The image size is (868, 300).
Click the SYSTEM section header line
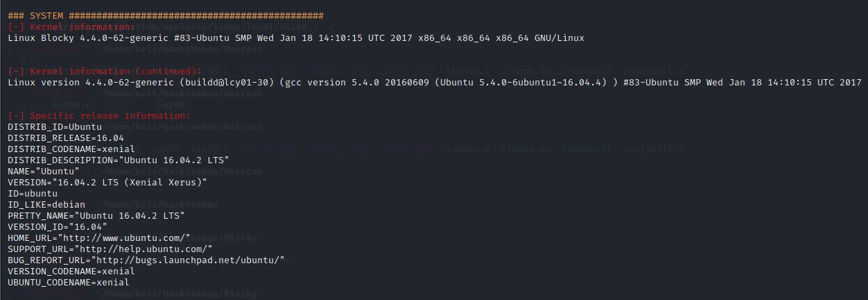tap(165, 15)
